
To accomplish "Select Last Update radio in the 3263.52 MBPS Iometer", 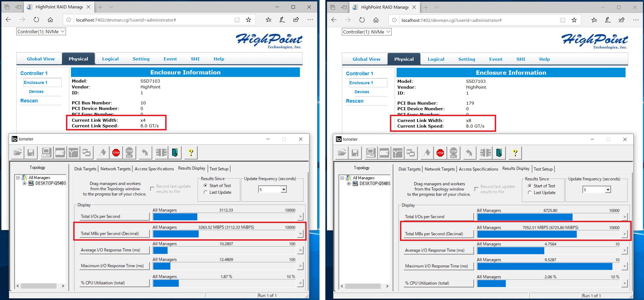I will click(205, 192).
